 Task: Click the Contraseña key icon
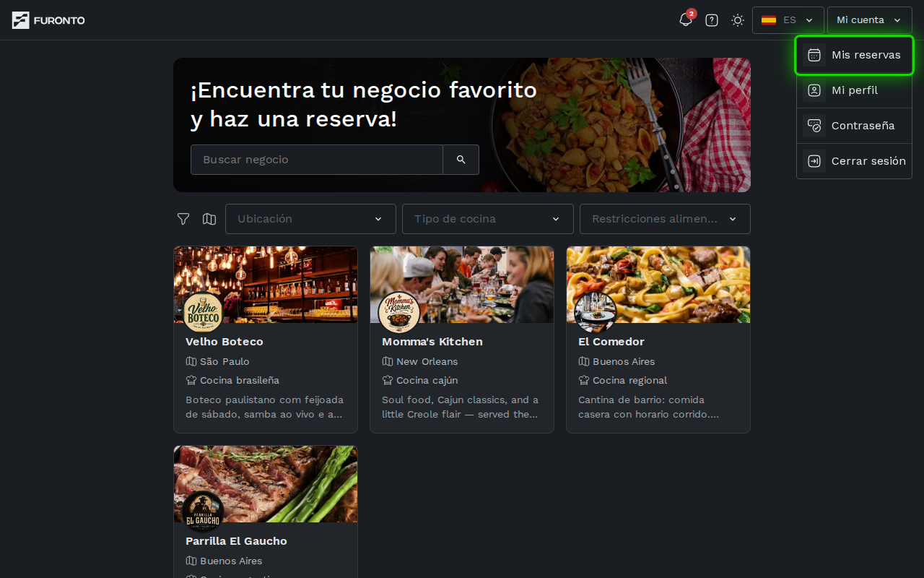point(814,126)
